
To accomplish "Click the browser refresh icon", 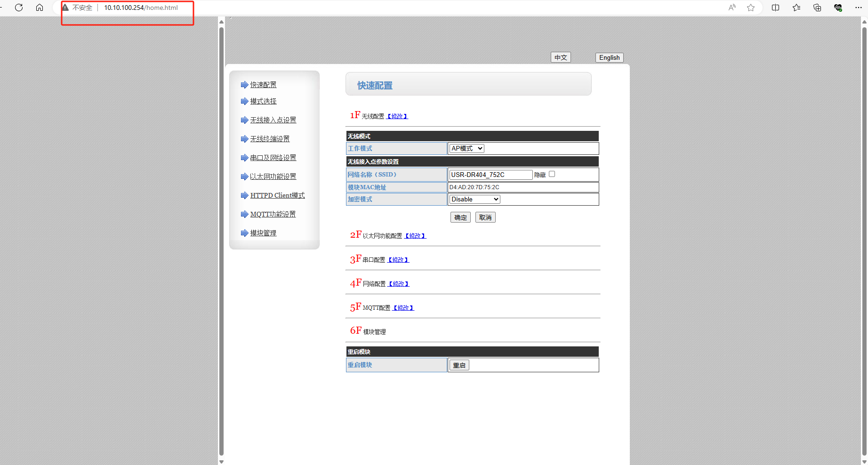I will 19,8.
